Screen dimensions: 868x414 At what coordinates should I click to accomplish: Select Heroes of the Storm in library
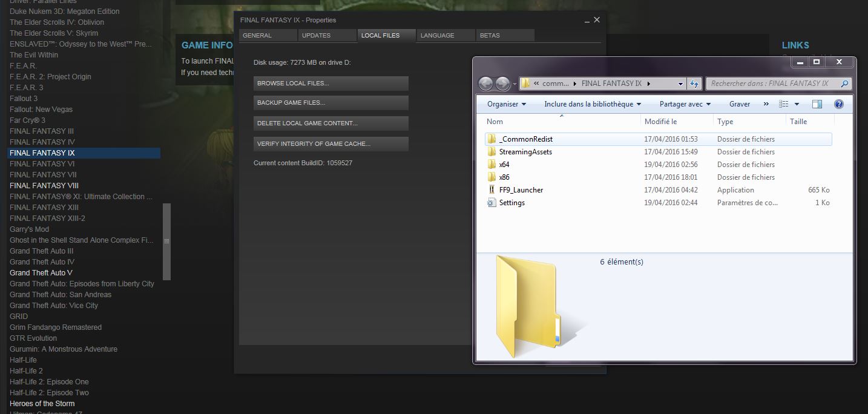click(42, 404)
